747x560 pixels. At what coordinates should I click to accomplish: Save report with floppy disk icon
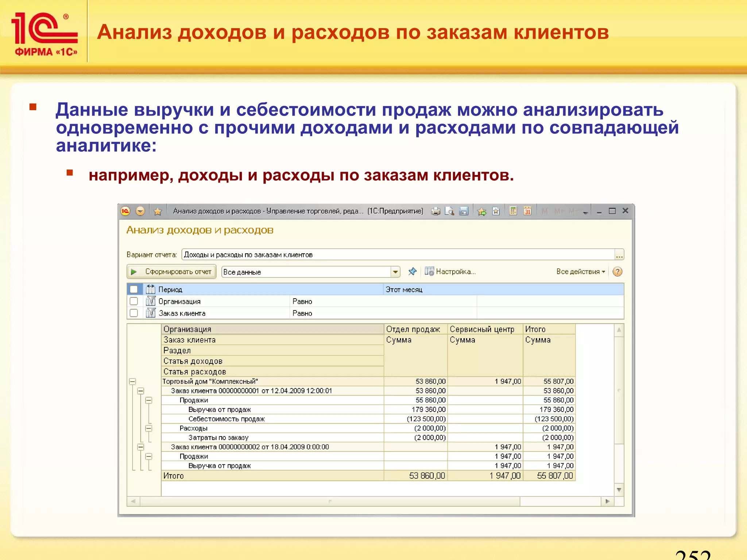[464, 211]
